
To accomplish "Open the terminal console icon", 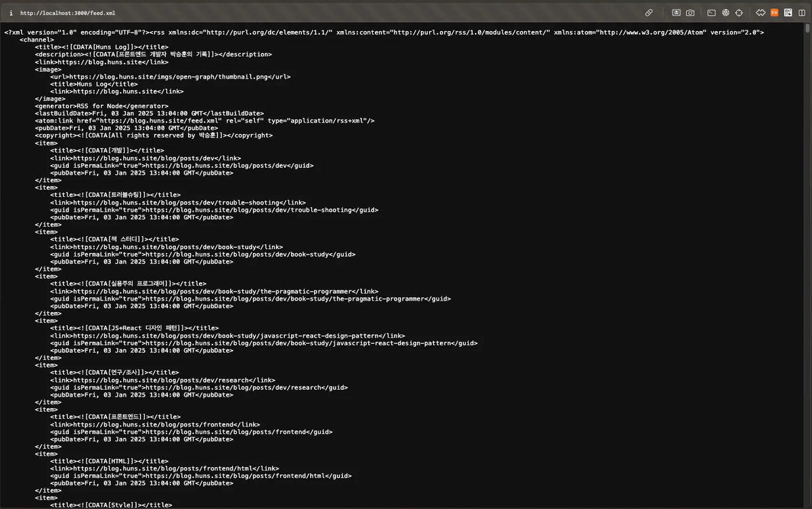I will coord(712,12).
